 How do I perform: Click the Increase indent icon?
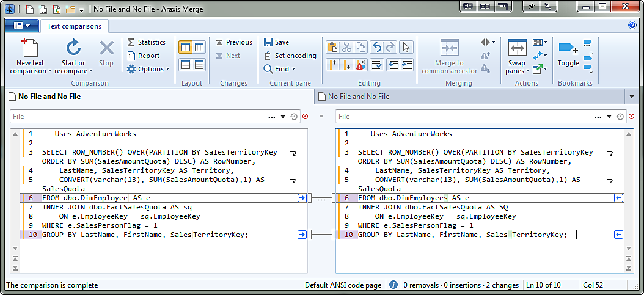click(406, 64)
